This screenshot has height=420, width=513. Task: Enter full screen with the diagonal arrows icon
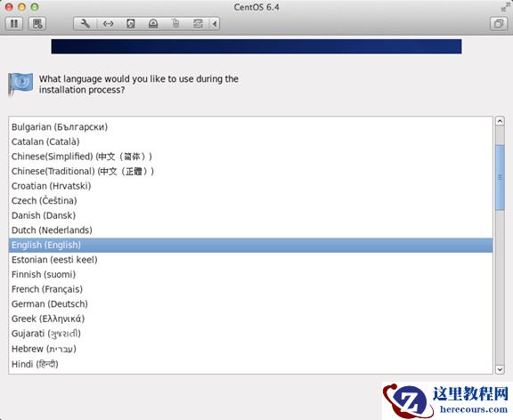506,7
